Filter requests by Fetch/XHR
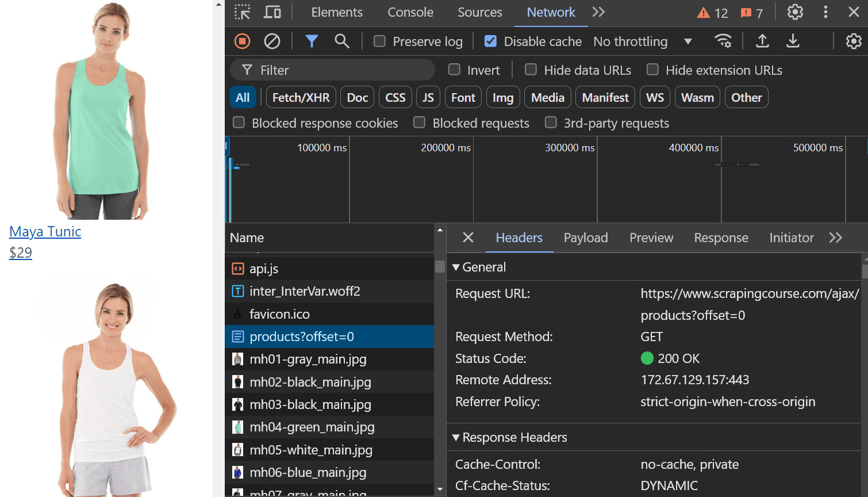This screenshot has width=868, height=497. coord(301,97)
